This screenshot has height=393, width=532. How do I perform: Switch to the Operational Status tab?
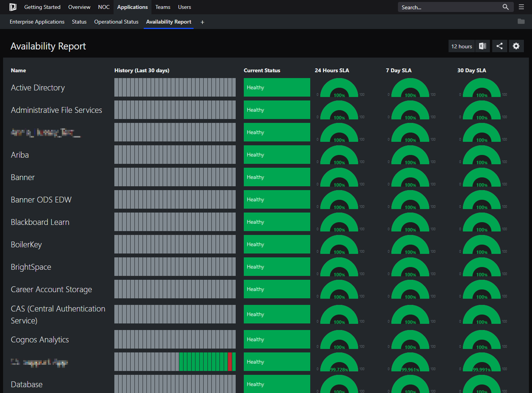coord(116,22)
